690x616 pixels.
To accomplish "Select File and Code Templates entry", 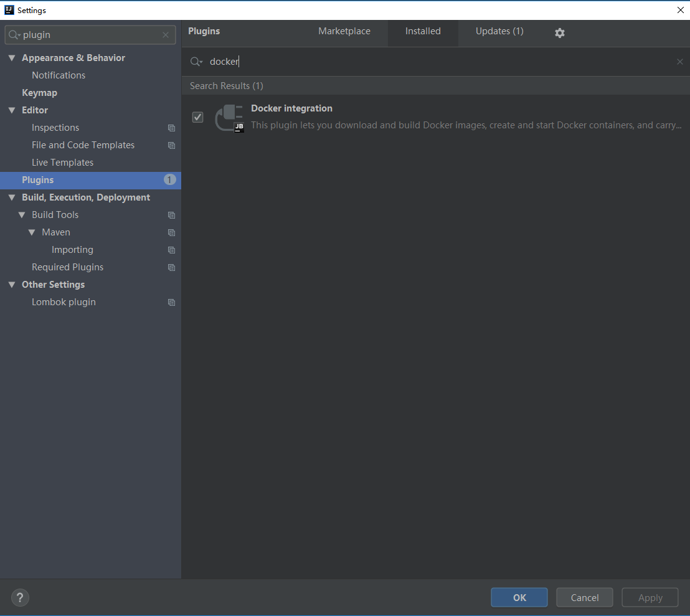I will click(83, 145).
